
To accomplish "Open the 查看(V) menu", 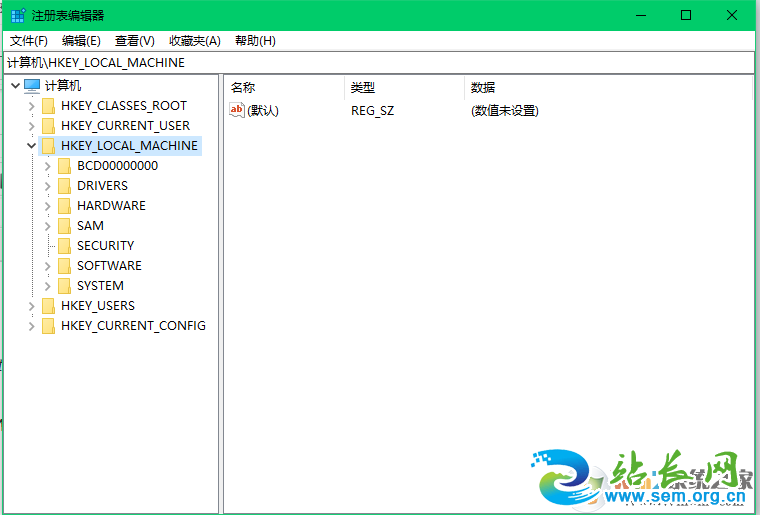I will 135,41.
